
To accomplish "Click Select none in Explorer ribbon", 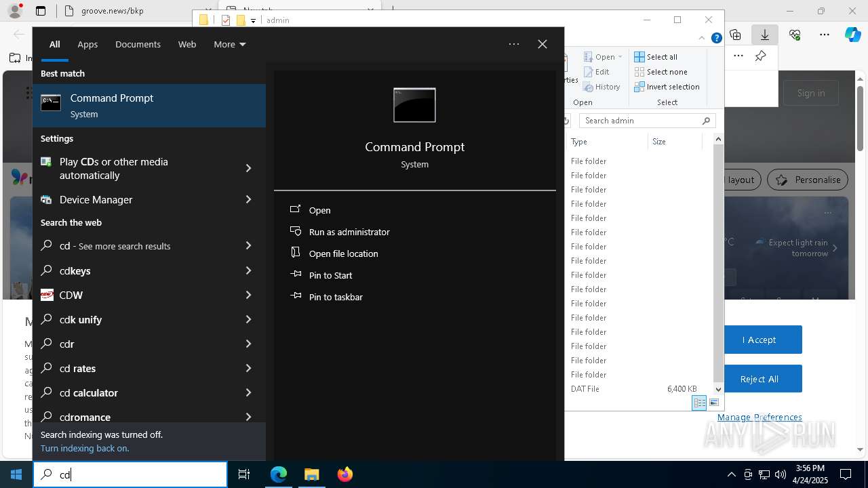I will (660, 72).
